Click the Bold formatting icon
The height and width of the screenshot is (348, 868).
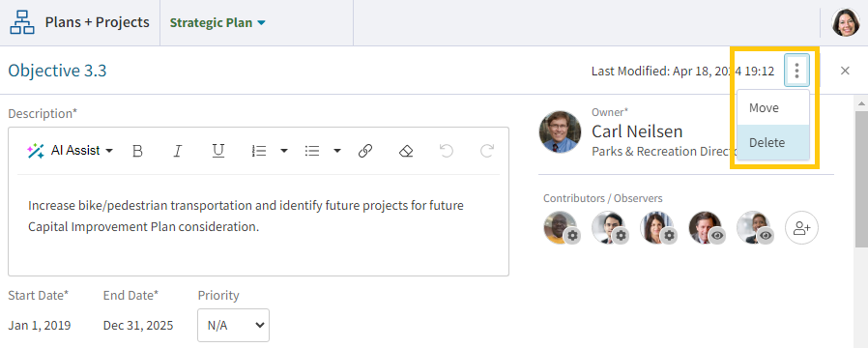click(137, 151)
